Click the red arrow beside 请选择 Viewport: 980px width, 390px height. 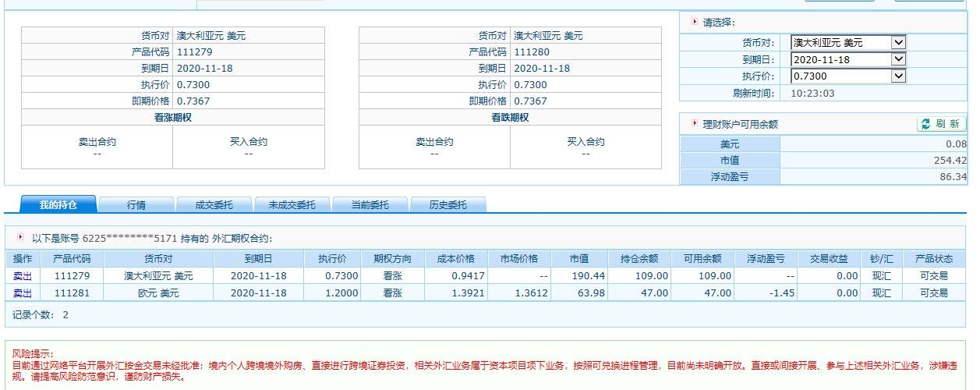pyautogui.click(x=695, y=22)
